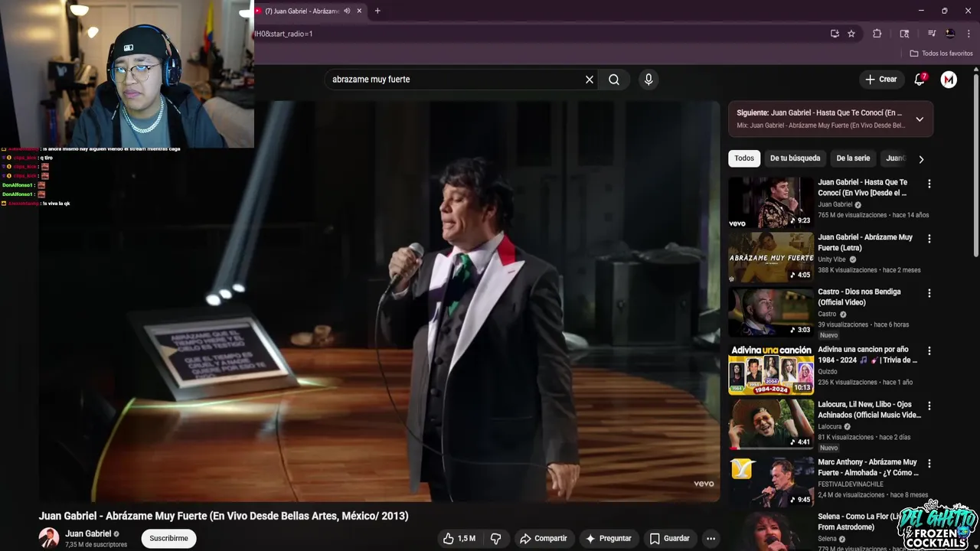Open Selena - Como La Flor video title

pyautogui.click(x=857, y=522)
